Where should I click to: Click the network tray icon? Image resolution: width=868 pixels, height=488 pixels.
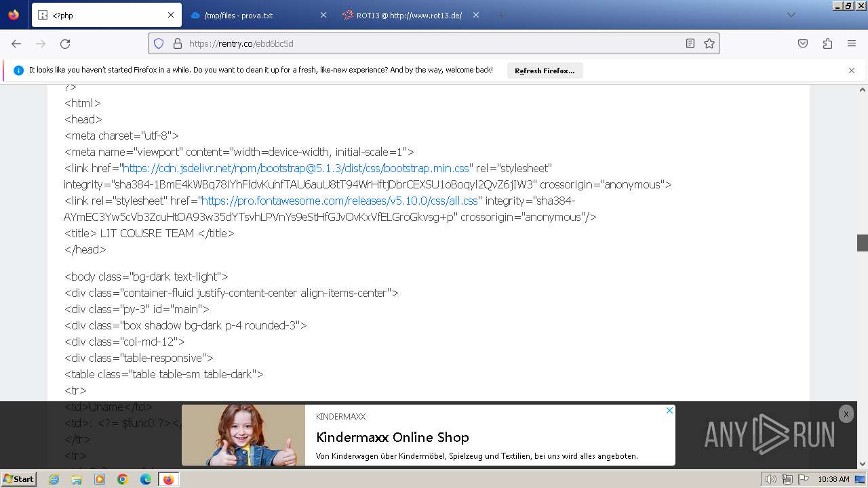click(787, 479)
